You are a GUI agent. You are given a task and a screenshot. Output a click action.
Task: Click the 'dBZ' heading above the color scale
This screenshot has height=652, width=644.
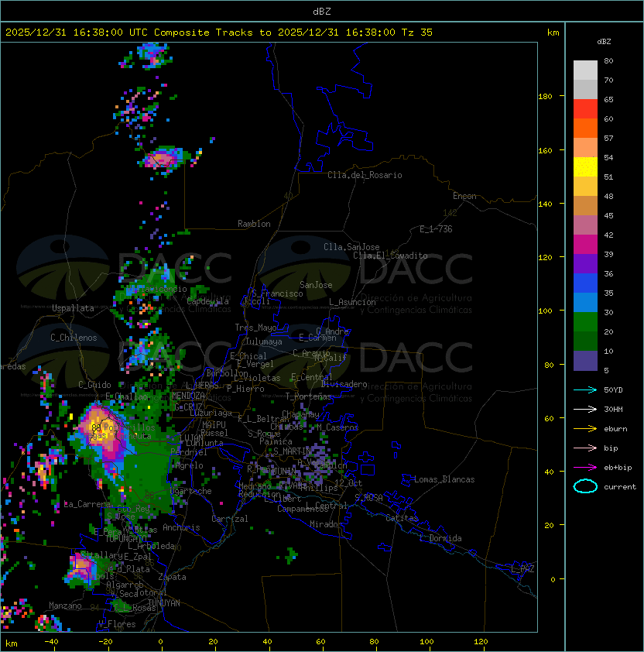tap(604, 42)
